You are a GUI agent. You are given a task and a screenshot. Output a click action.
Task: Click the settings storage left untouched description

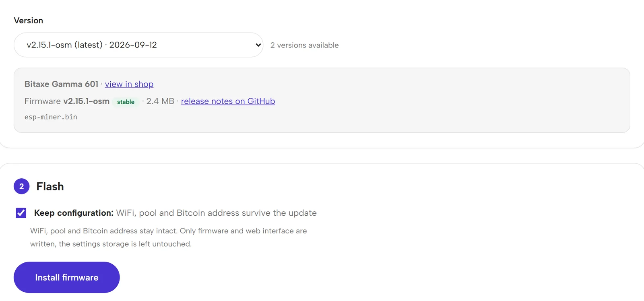tap(169, 237)
